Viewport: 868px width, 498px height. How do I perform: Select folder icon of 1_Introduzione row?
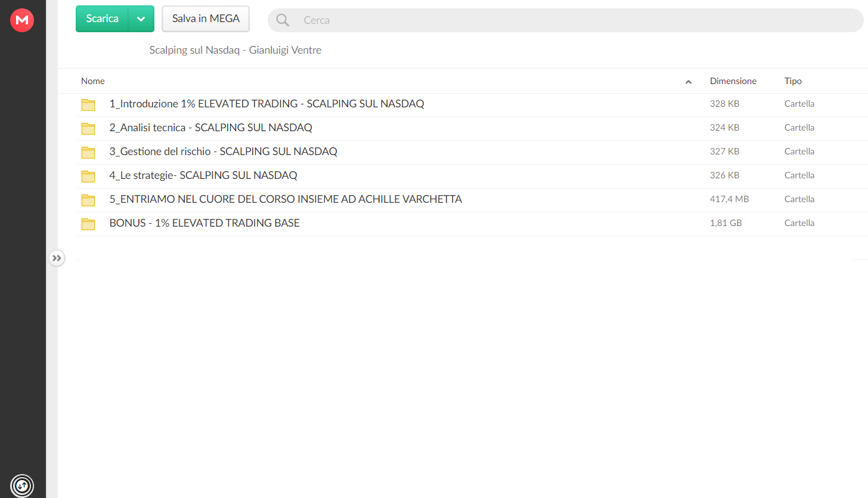pos(88,104)
